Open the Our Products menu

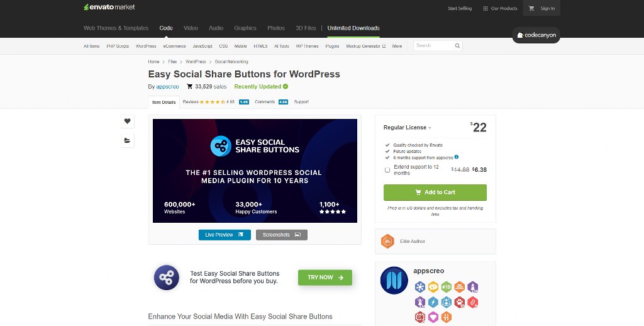point(500,8)
